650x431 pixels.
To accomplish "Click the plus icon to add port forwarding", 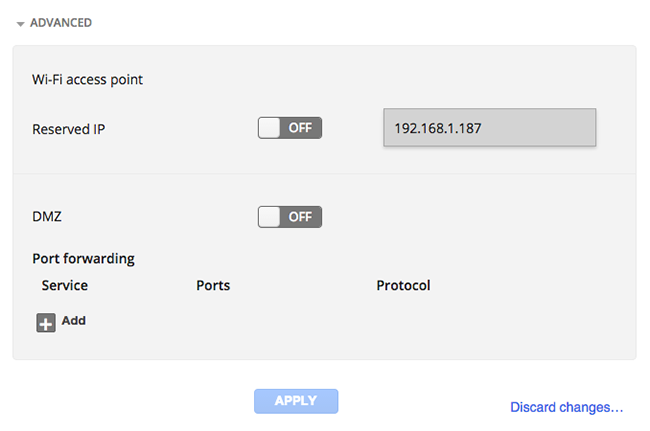I will click(46, 323).
